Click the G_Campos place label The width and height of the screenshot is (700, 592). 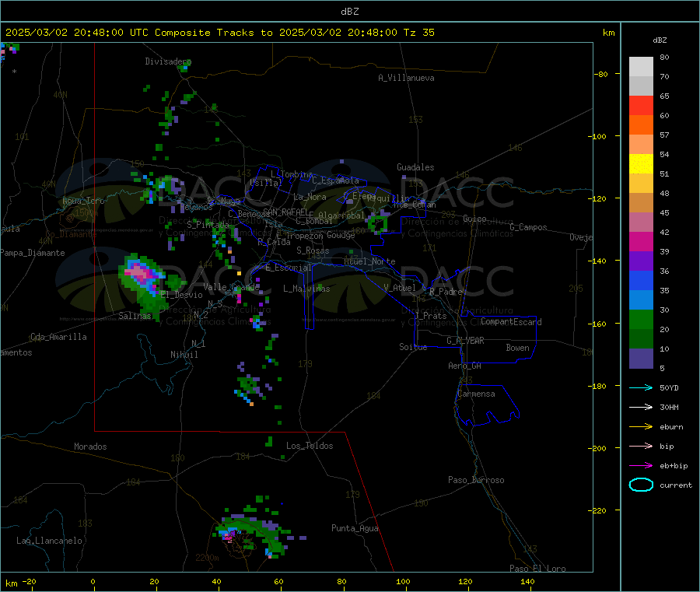(528, 227)
